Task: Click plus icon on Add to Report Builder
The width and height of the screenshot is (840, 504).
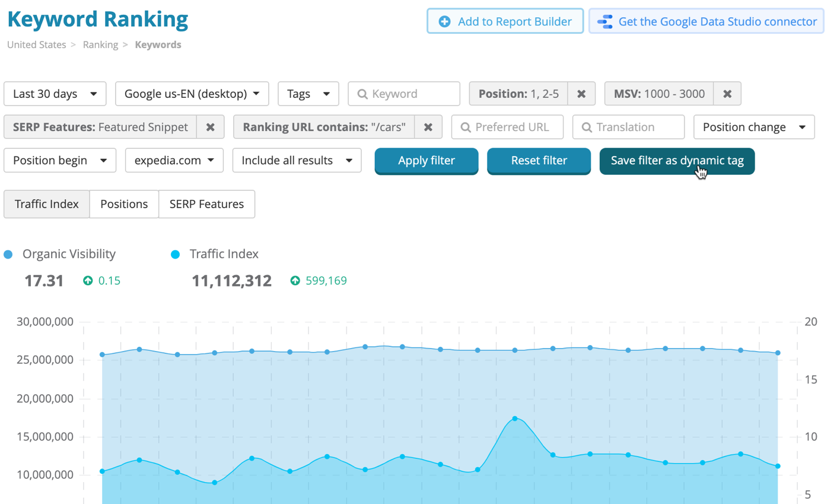Action: click(444, 22)
